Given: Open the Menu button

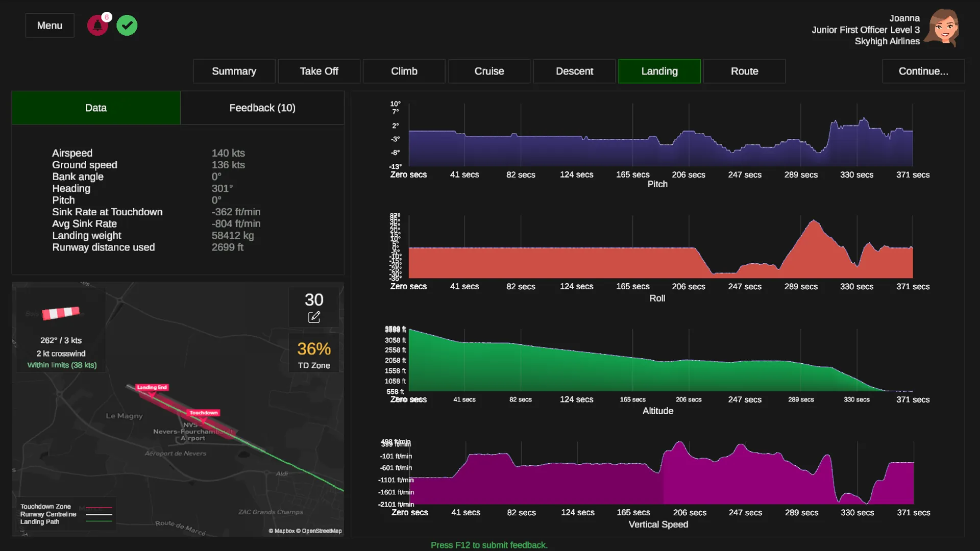Looking at the screenshot, I should tap(50, 26).
